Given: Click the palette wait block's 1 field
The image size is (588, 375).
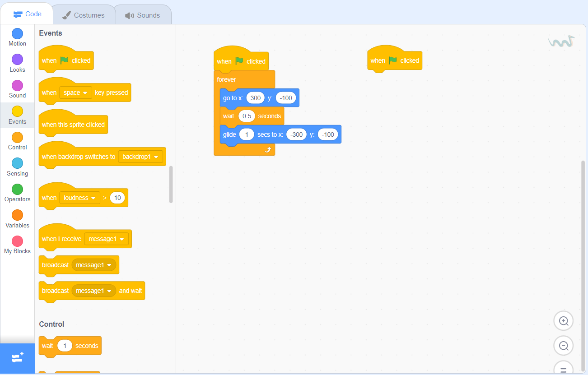Looking at the screenshot, I should coord(65,346).
